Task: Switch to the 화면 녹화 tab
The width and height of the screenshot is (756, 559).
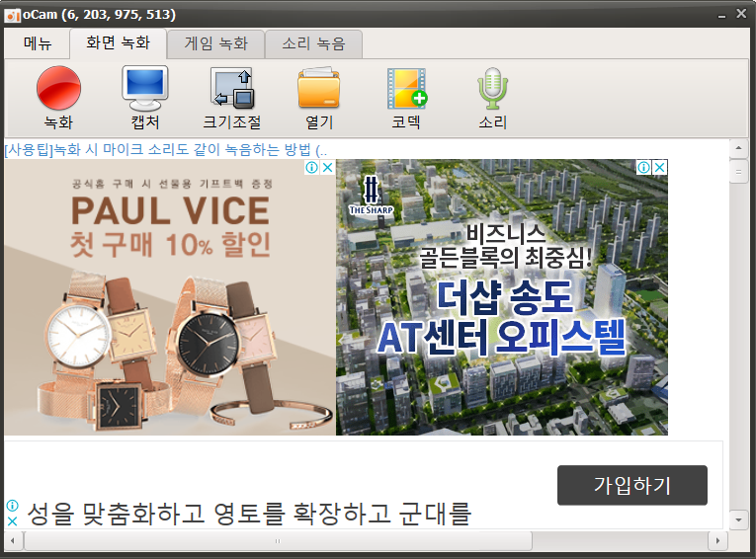Action: pos(119,42)
